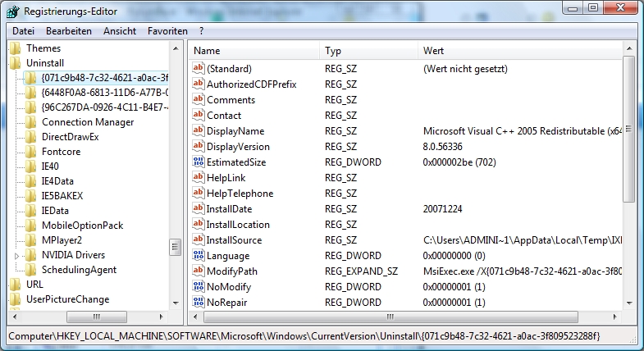
Task: Open the Ansicht menu
Action: click(120, 31)
